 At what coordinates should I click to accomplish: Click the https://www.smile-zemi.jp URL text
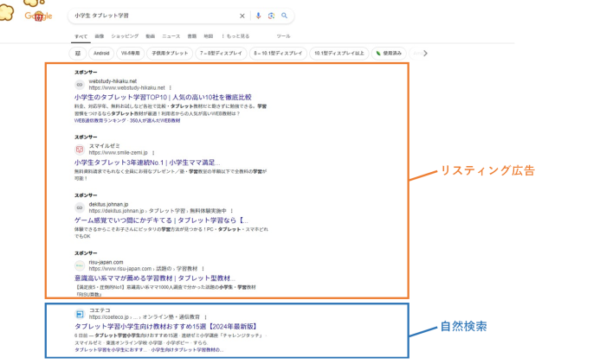119,153
